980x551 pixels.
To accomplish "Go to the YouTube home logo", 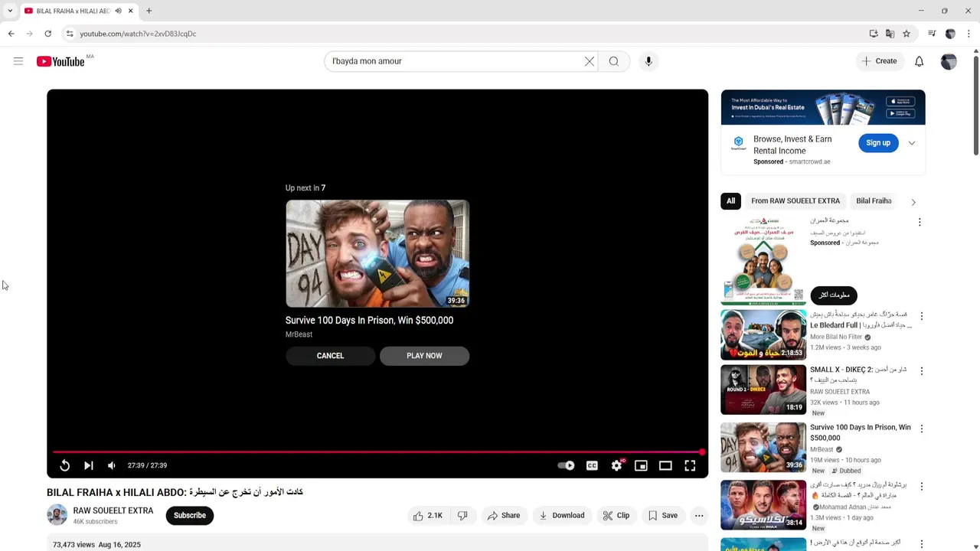I will 60,61.
